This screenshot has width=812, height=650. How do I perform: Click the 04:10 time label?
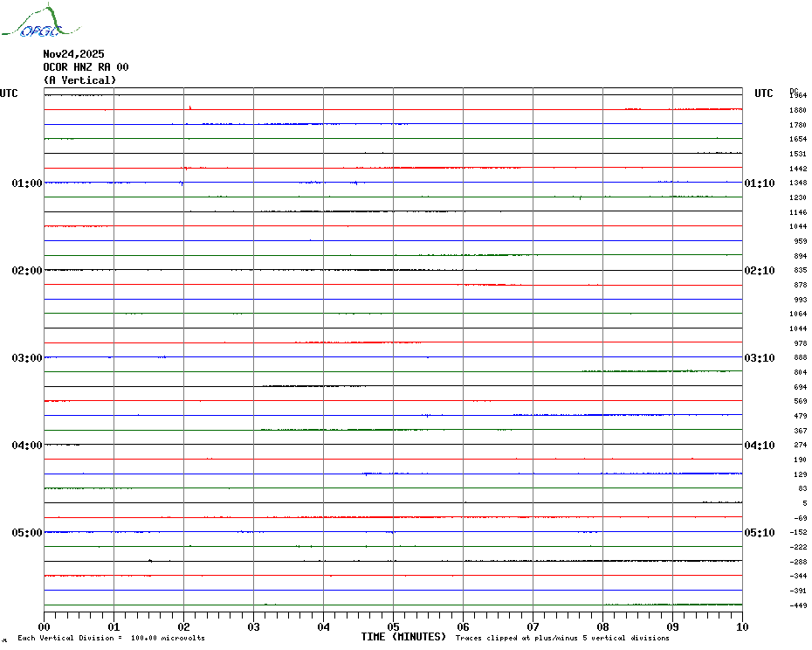759,446
